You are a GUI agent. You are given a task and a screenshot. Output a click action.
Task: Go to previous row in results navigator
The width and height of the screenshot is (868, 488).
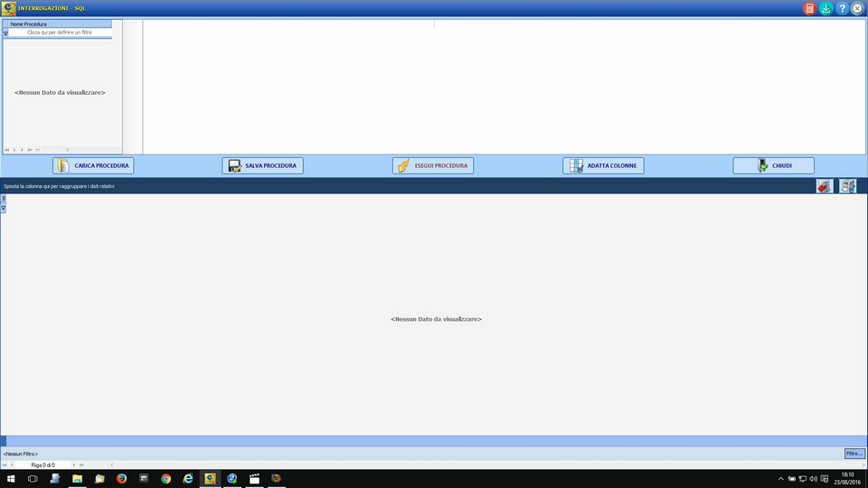click(12, 465)
